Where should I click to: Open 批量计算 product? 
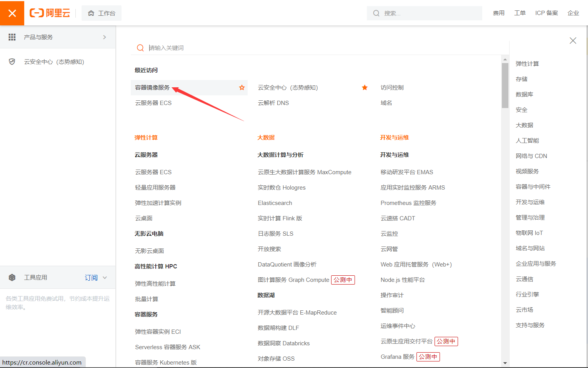pos(146,299)
